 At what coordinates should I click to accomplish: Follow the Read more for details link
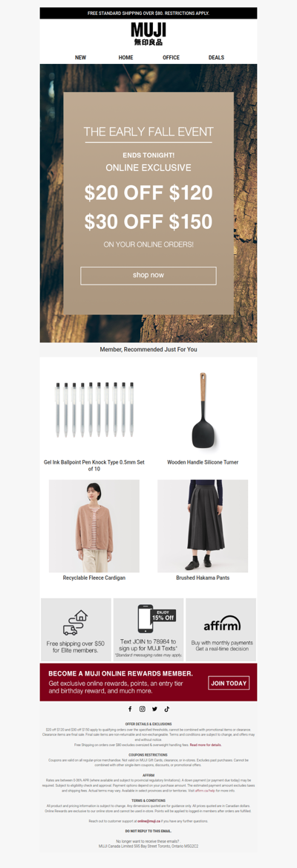pos(206,745)
